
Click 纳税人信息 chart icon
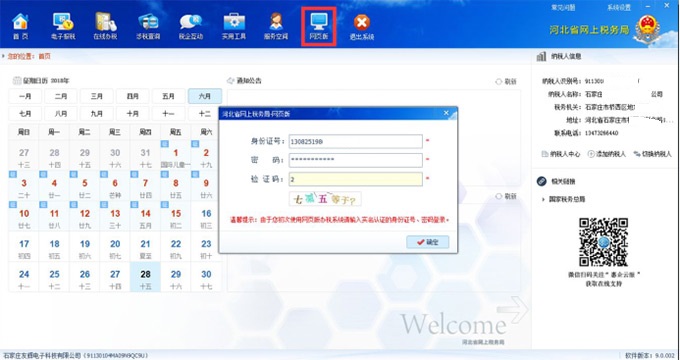(541, 56)
